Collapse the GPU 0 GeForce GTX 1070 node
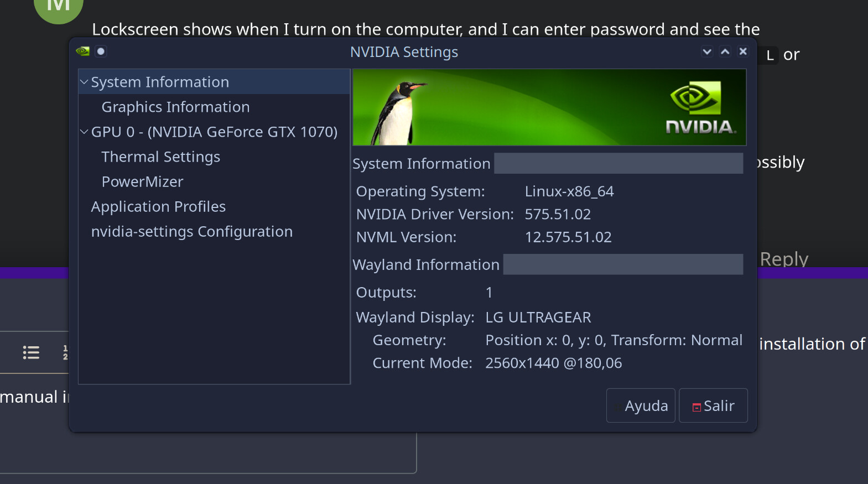Screen dimensions: 868x484 (84, 132)
